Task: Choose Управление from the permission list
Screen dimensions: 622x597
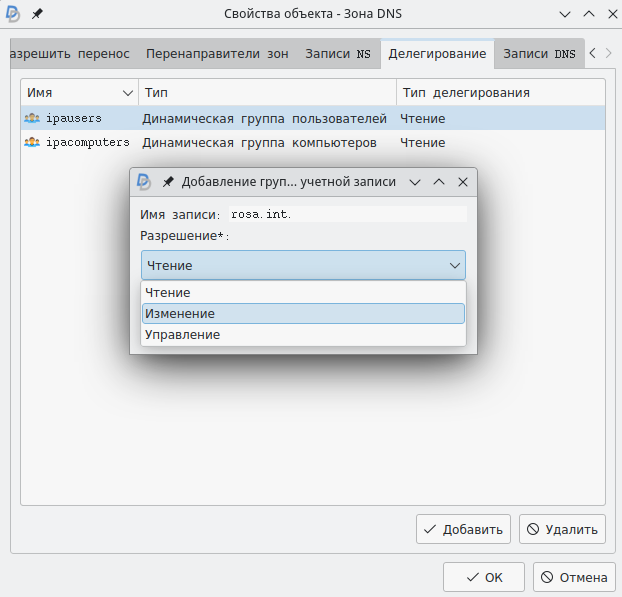Action: pyautogui.click(x=303, y=335)
